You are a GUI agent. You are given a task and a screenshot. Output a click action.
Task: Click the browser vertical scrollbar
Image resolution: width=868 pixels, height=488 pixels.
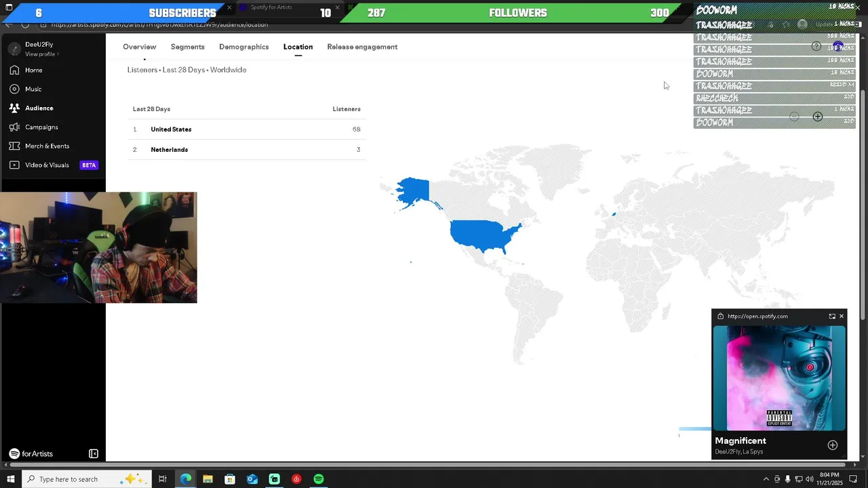point(863,203)
